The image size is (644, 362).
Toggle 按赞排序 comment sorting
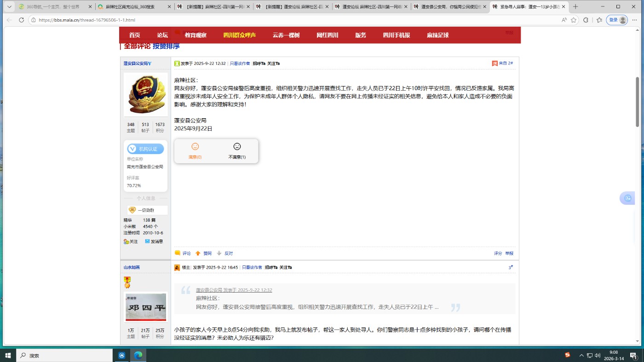(x=166, y=46)
